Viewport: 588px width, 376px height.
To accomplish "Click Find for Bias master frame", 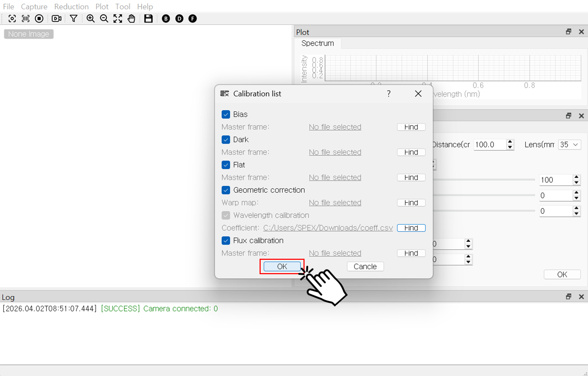I will pyautogui.click(x=411, y=127).
